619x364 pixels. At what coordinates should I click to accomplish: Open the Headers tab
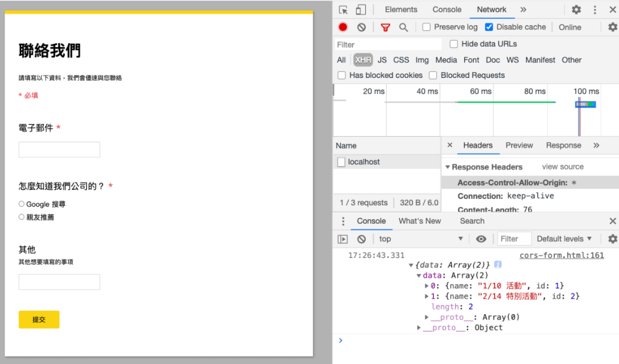pyautogui.click(x=477, y=145)
